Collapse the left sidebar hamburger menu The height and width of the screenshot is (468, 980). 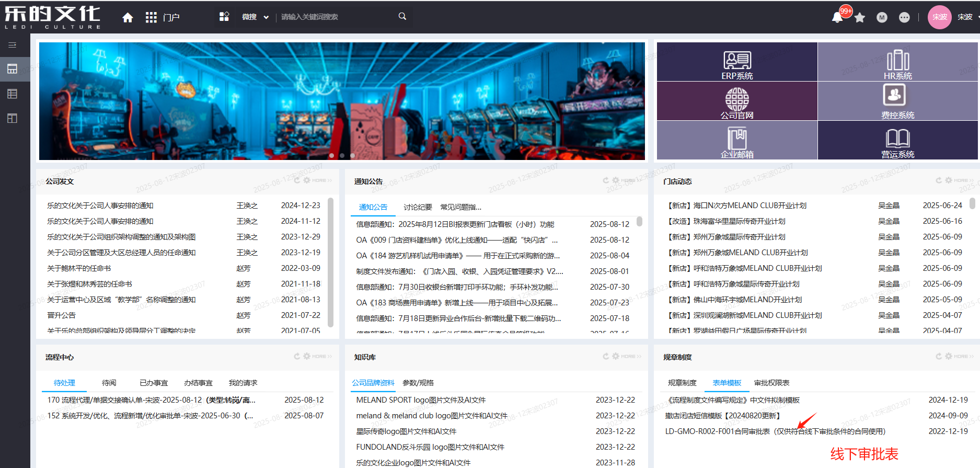click(x=13, y=45)
